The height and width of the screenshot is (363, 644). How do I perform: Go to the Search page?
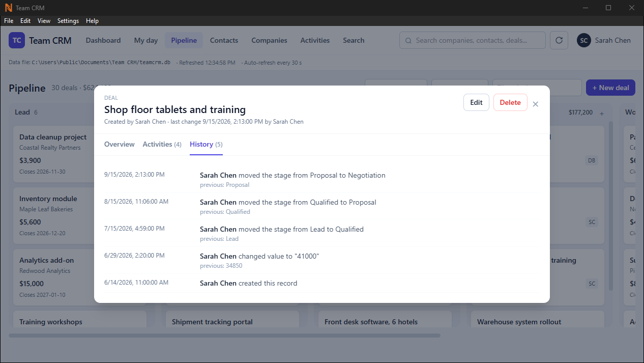(354, 40)
